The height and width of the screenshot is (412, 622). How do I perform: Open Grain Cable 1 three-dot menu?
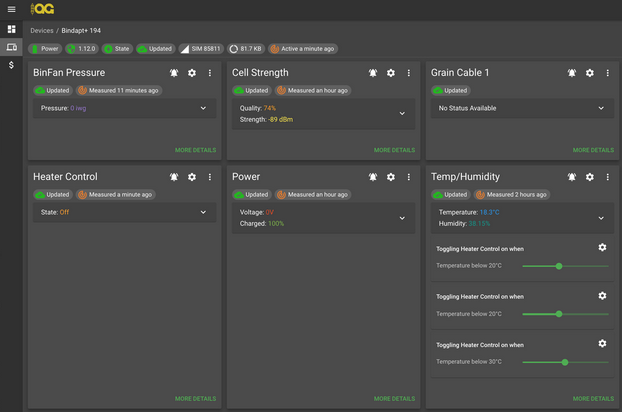(x=607, y=73)
